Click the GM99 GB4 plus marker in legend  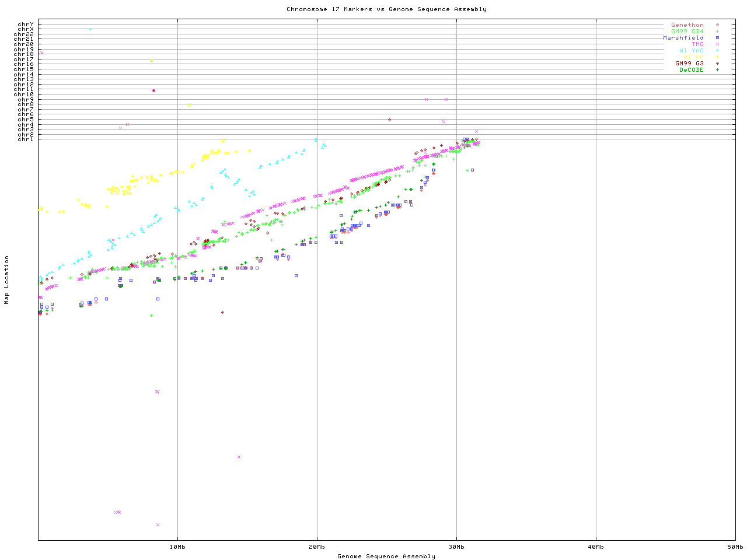[717, 32]
